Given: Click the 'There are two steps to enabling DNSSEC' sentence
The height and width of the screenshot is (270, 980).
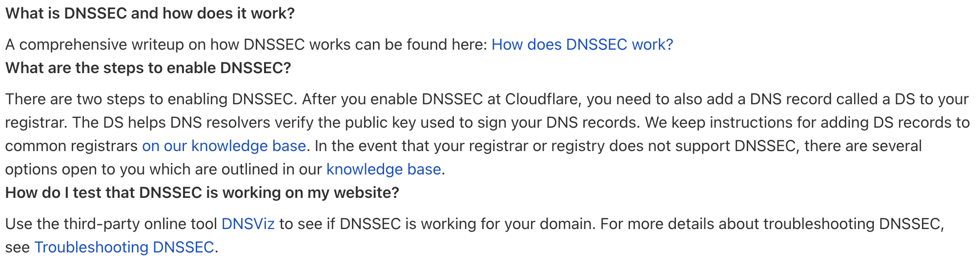Looking at the screenshot, I should (x=151, y=99).
